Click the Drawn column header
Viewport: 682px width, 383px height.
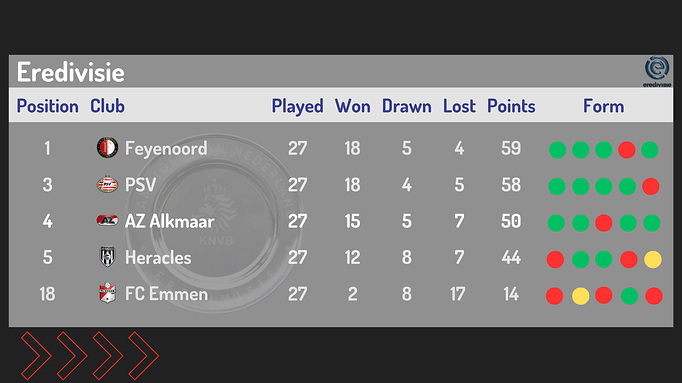[407, 106]
